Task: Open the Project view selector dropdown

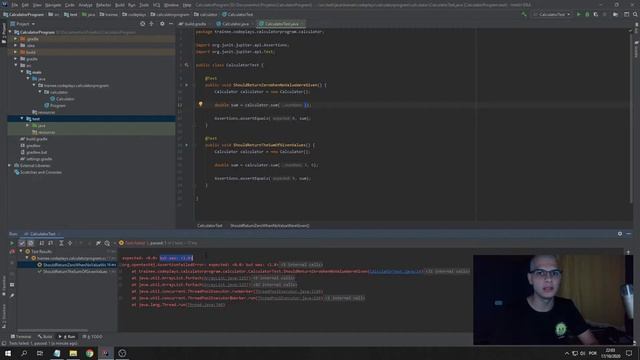Action: pyautogui.click(x=23, y=24)
